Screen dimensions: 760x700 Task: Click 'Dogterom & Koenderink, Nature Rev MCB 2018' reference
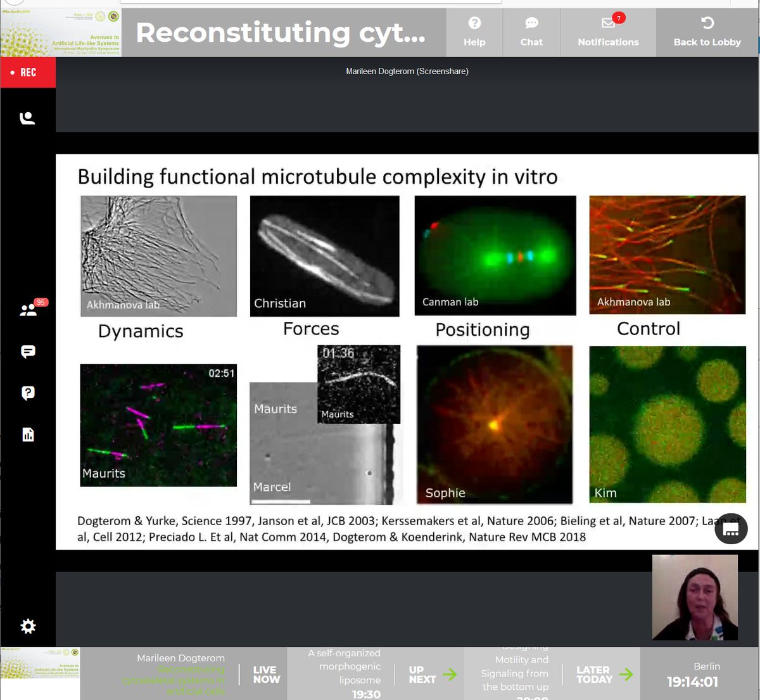tap(459, 537)
